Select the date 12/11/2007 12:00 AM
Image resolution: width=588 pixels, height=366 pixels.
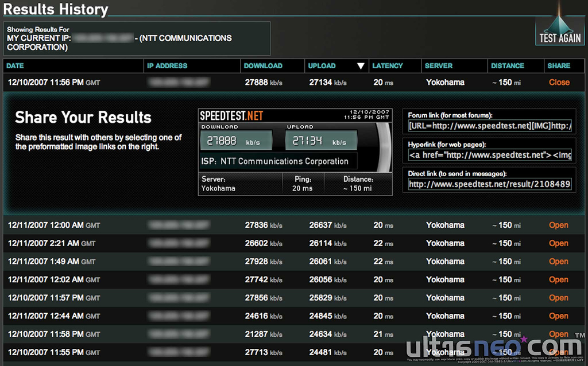[53, 225]
